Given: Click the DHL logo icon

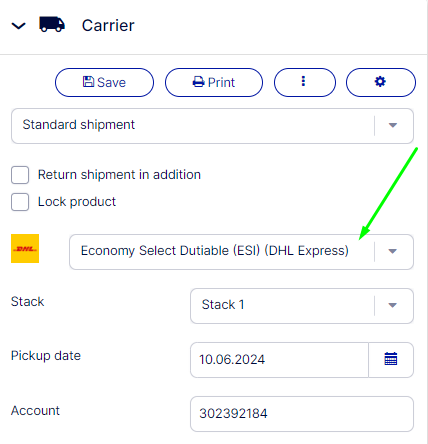Looking at the screenshot, I should 25,248.
